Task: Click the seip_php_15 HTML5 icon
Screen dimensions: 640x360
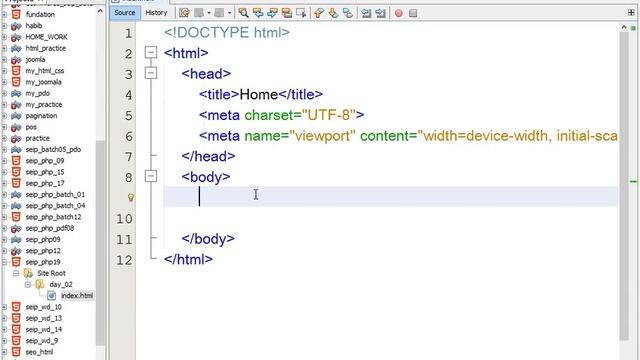Action: (16, 172)
